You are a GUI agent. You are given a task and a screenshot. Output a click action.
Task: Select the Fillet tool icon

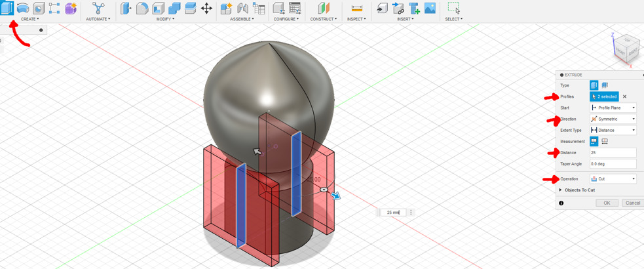(142, 8)
